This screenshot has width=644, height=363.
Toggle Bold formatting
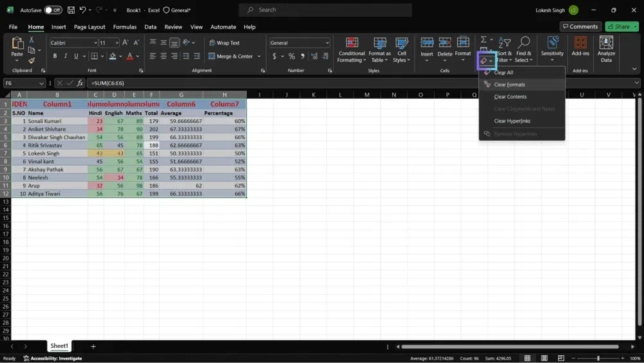[55, 56]
